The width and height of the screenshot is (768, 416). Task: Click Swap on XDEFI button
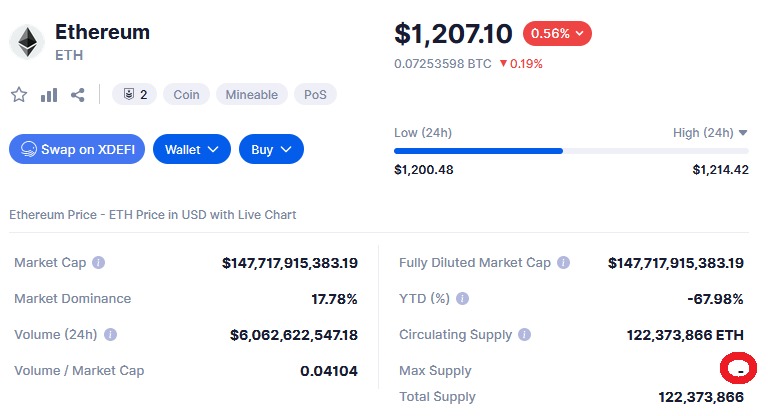[x=77, y=149]
